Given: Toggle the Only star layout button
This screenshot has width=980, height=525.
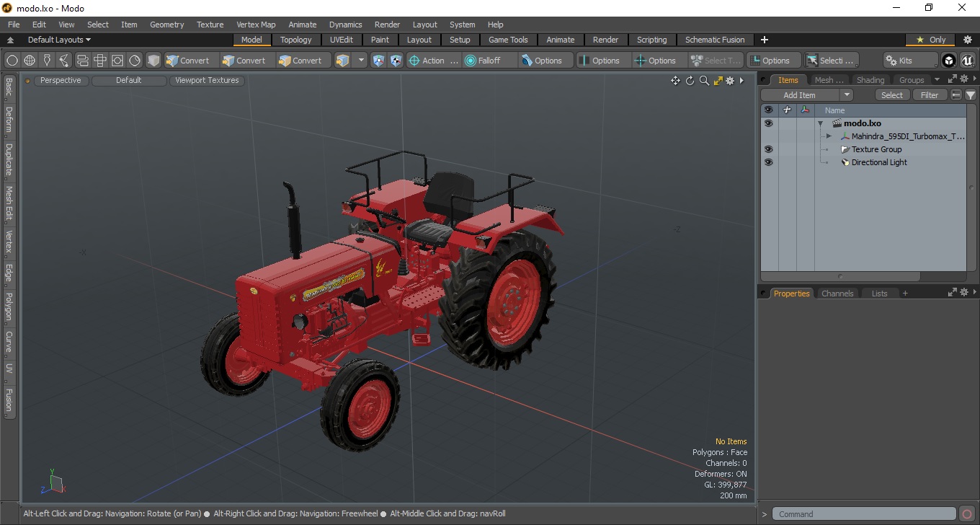Looking at the screenshot, I should click(930, 40).
